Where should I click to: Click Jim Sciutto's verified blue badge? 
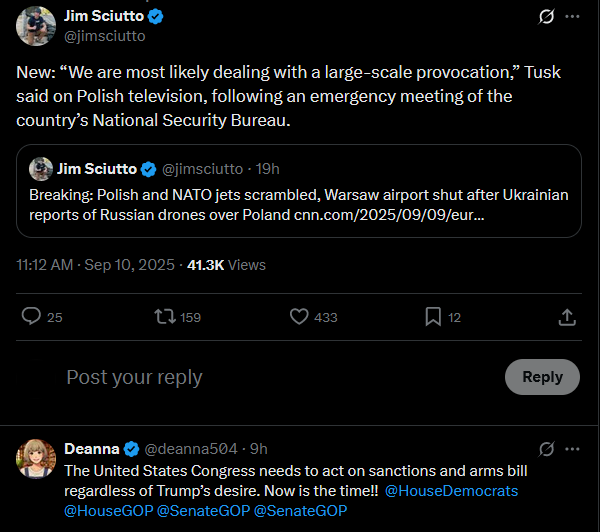click(155, 16)
